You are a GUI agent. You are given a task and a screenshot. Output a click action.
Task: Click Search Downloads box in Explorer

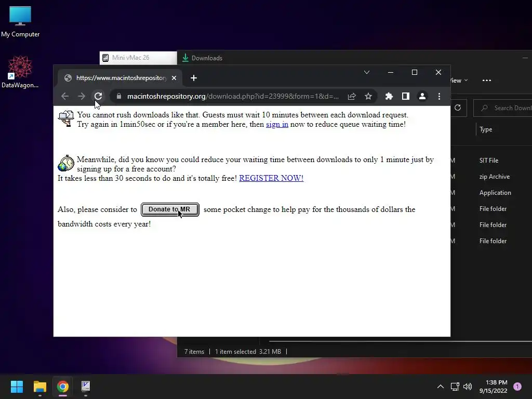[x=503, y=108]
